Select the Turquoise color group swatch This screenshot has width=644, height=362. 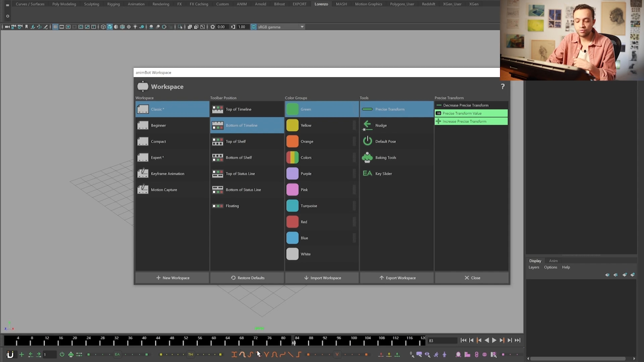click(292, 206)
